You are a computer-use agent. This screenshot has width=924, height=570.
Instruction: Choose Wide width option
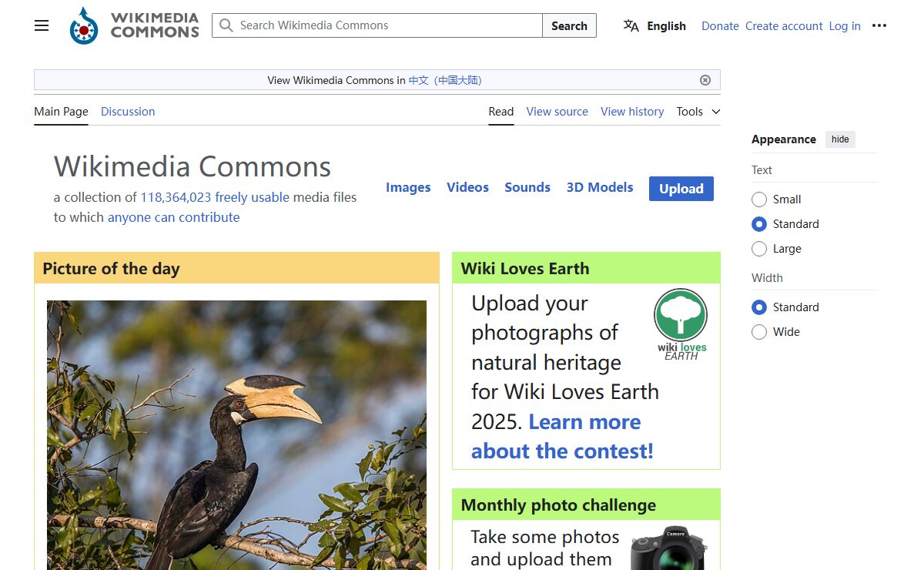pyautogui.click(x=759, y=332)
